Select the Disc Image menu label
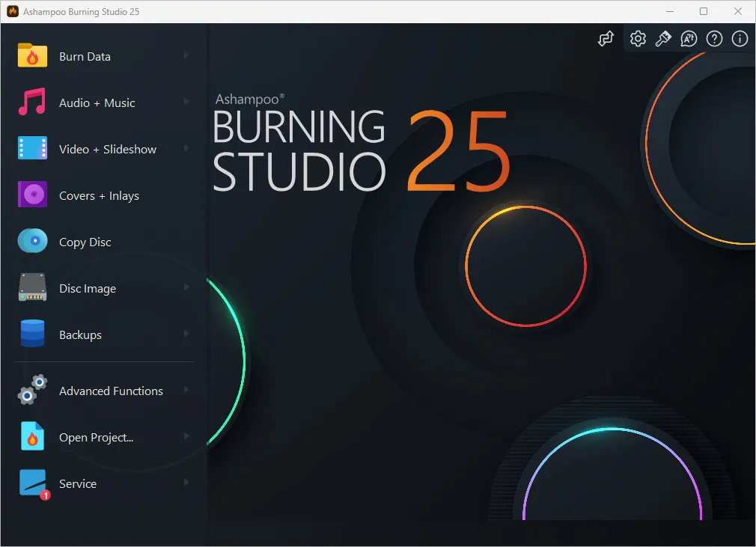Viewport: 756px width, 547px height. pyautogui.click(x=88, y=288)
